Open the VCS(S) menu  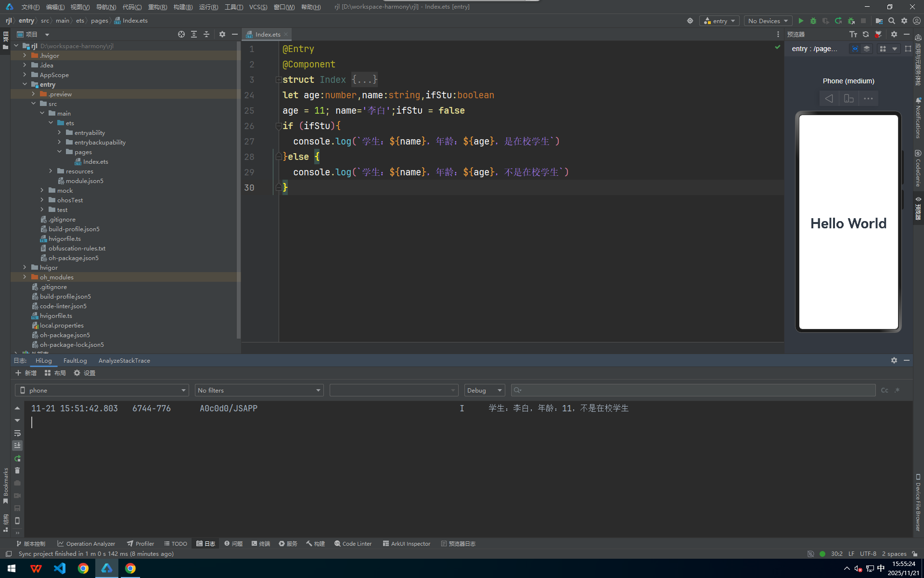[258, 7]
